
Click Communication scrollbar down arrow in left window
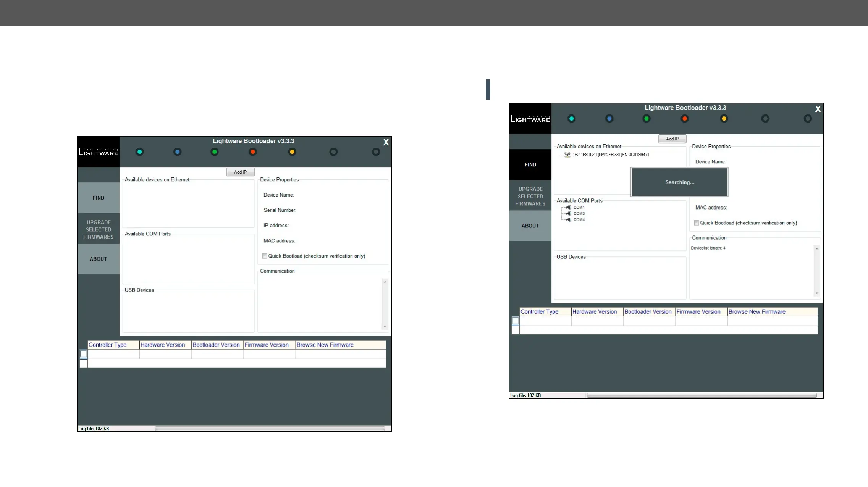pos(385,327)
